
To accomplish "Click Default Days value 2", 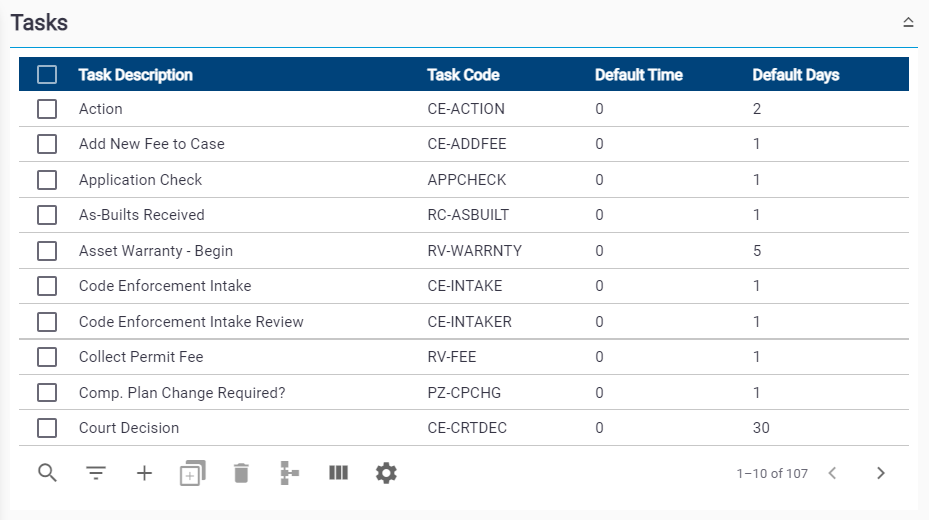I will [757, 109].
